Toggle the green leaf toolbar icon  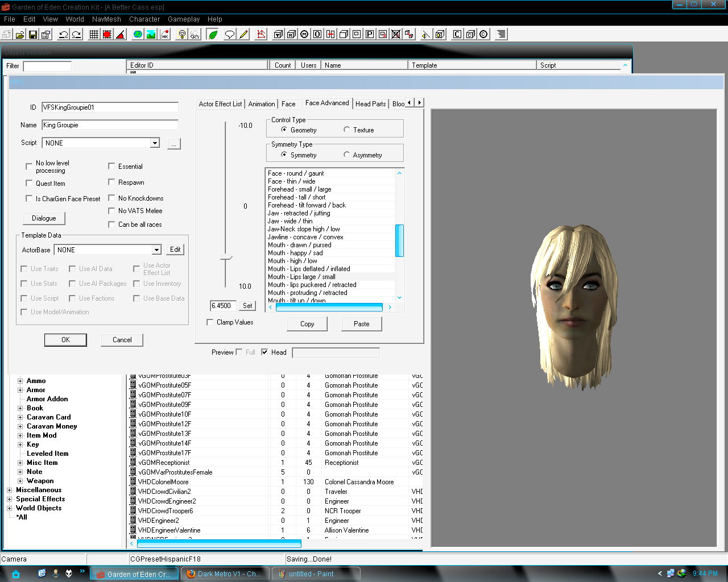[x=212, y=34]
